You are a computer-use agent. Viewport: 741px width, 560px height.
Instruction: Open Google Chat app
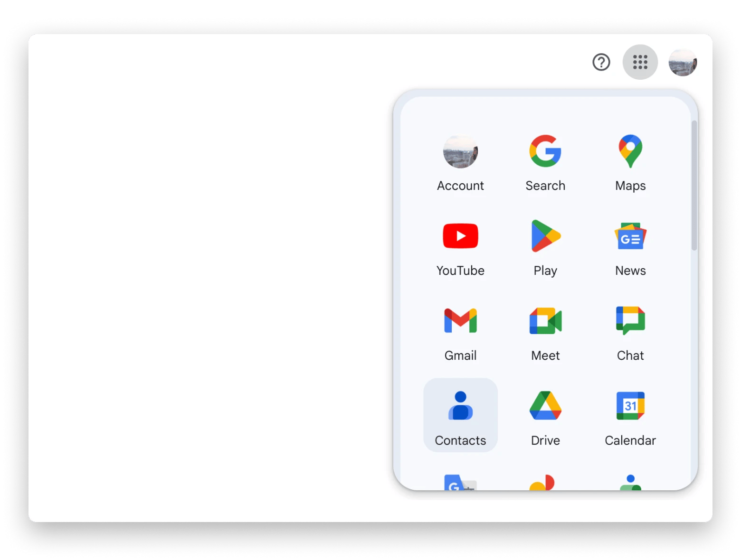[630, 332]
